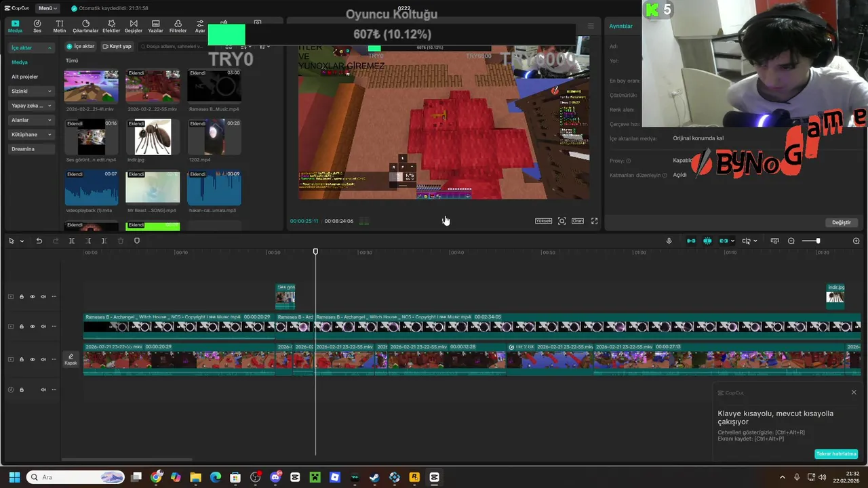This screenshot has width=868, height=488.
Task: Toggle timeline preview screen icon
Action: [774, 241]
